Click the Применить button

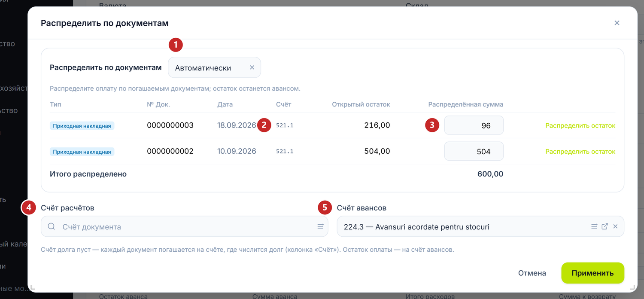point(592,273)
